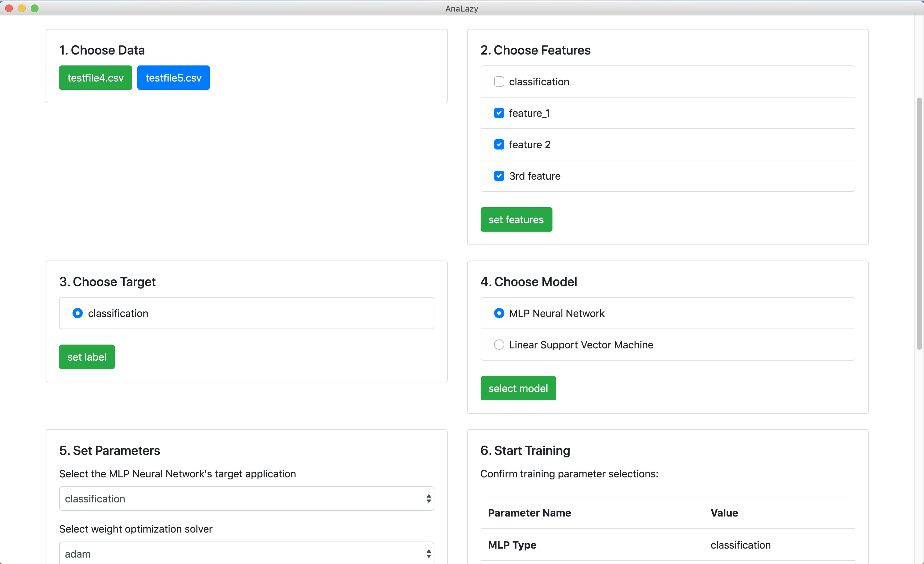Select classification target radio button
Screen dimensions: 924x564
pos(78,313)
